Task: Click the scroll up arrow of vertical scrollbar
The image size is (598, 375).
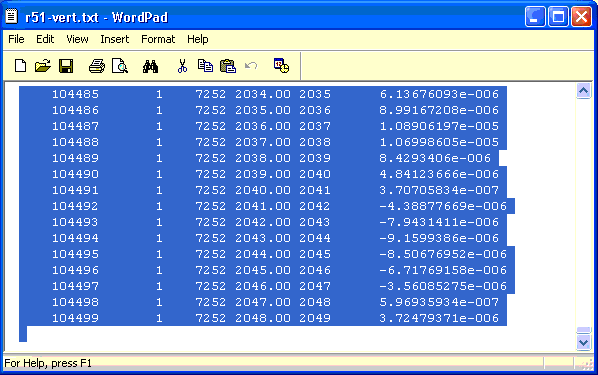Action: 584,91
